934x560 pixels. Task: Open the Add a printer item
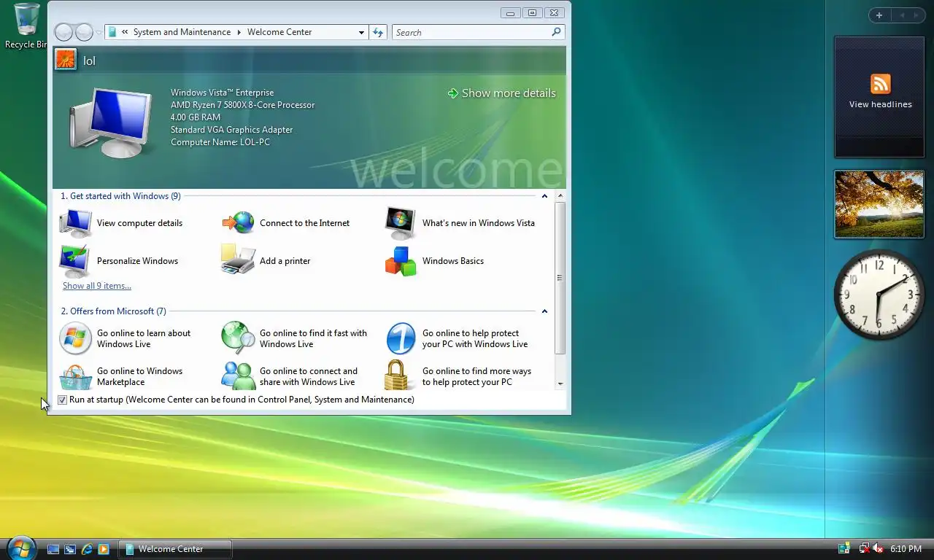(266, 261)
